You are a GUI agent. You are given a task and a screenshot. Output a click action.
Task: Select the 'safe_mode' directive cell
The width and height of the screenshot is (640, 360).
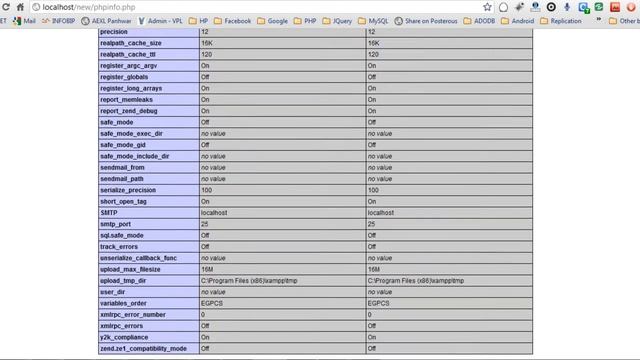click(x=149, y=122)
